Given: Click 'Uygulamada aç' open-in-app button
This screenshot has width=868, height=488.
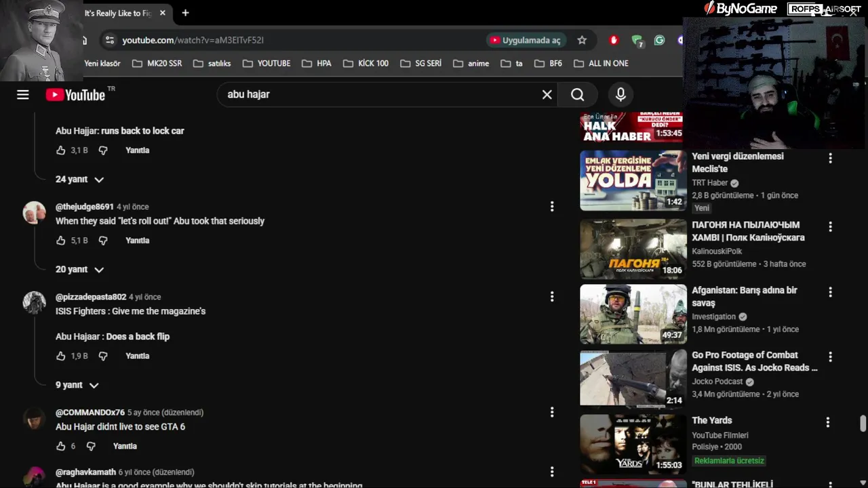Looking at the screenshot, I should click(x=526, y=40).
